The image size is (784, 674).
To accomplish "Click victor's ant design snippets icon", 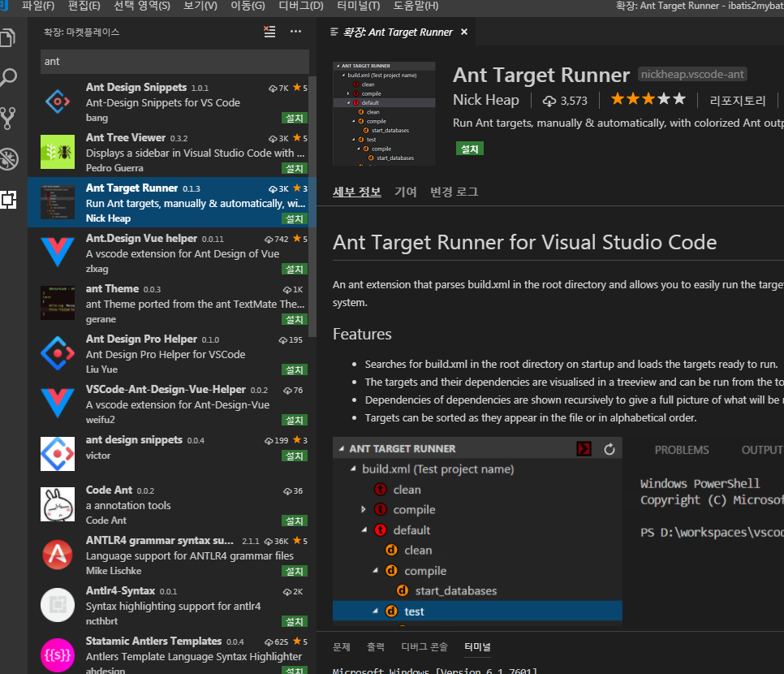I will [58, 454].
